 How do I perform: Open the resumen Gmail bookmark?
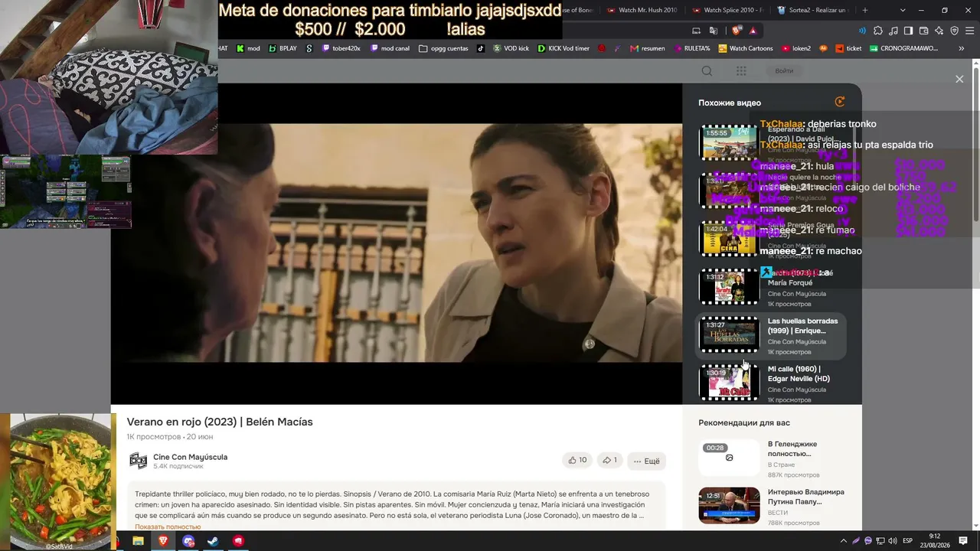click(x=647, y=48)
